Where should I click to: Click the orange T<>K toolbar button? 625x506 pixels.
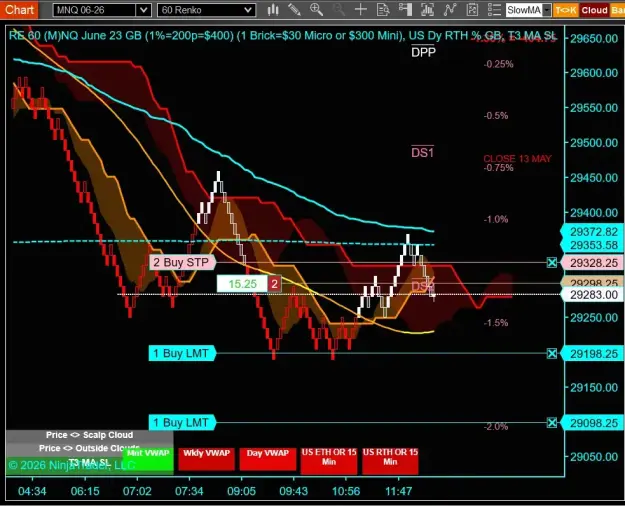tap(566, 10)
